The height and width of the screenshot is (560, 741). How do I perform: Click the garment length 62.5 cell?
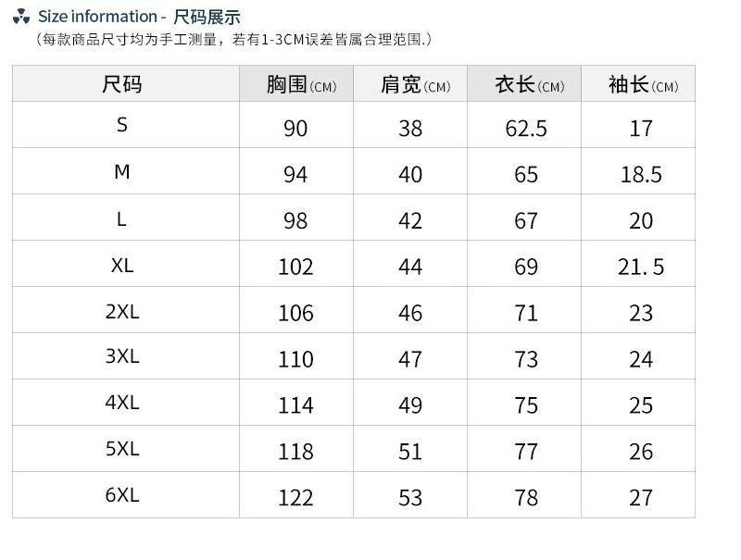[524, 125]
